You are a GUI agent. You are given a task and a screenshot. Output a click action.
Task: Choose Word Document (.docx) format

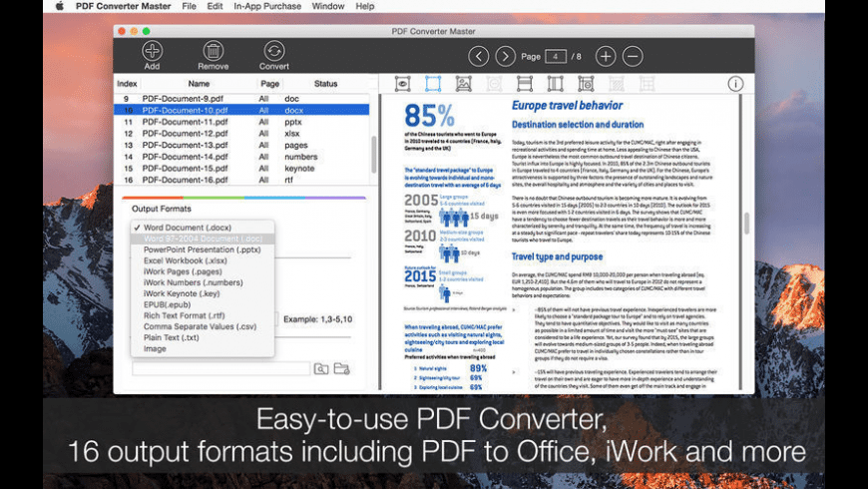[203, 228]
